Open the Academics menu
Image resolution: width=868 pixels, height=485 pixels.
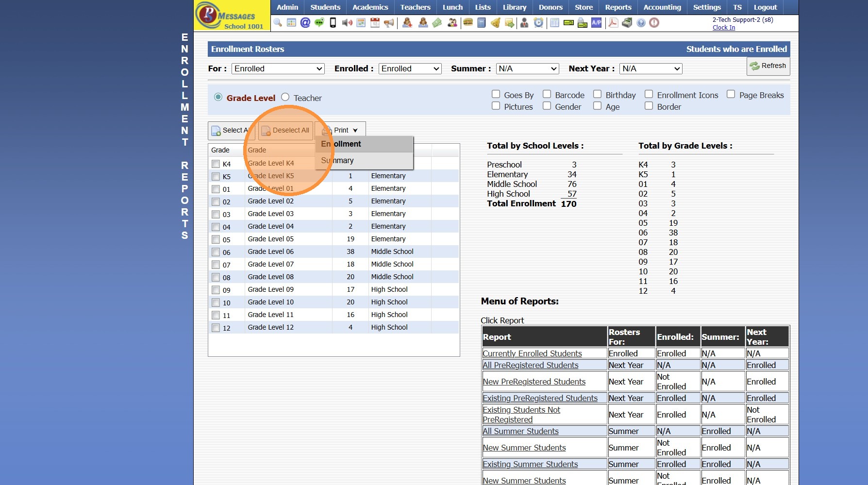point(370,7)
